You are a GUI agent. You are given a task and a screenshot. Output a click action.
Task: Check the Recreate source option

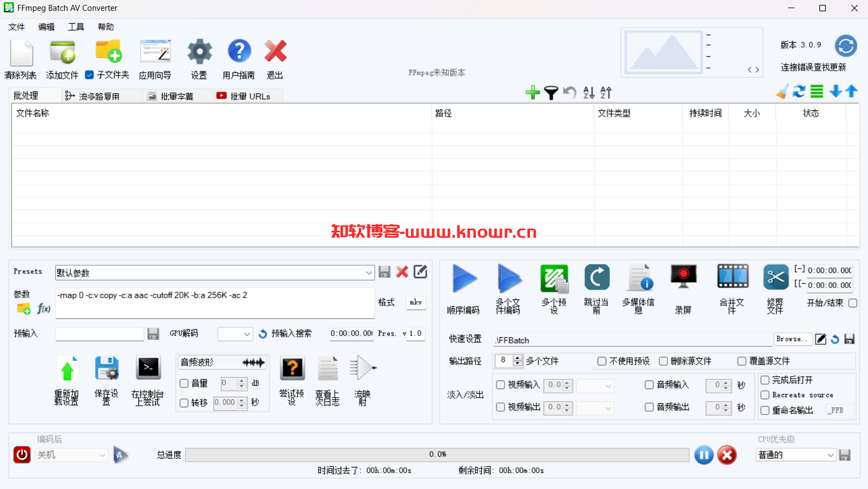[765, 395]
